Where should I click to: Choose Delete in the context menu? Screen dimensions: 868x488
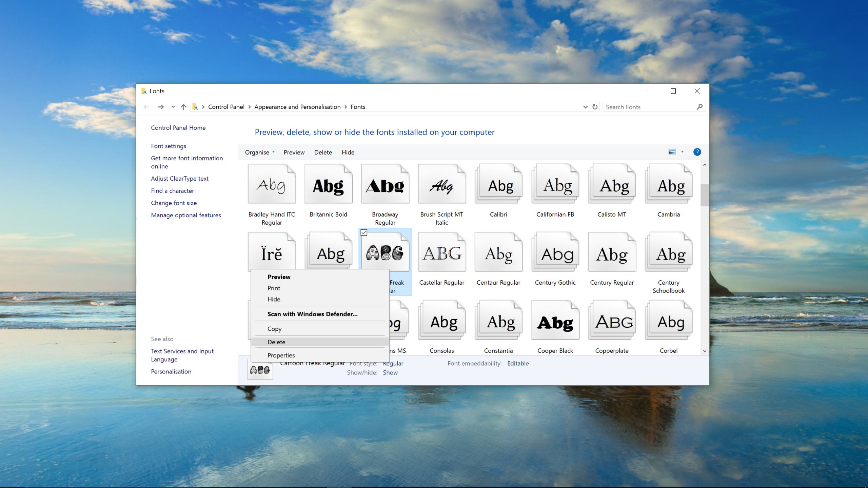[x=320, y=342]
